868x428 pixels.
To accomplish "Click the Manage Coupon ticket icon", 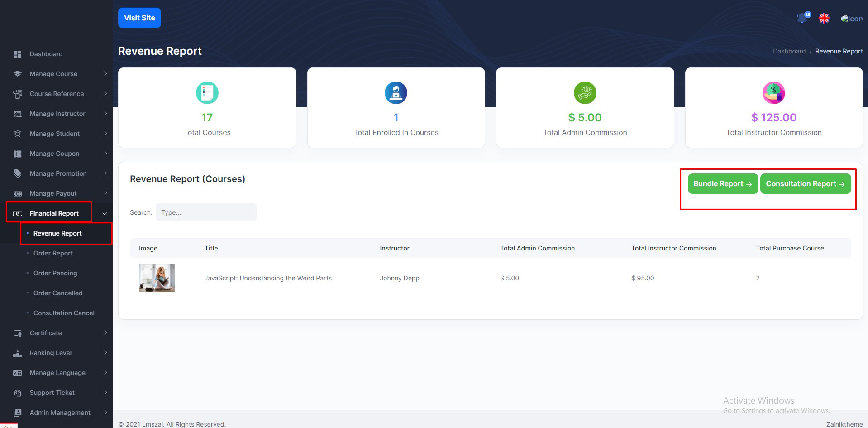I will (x=18, y=154).
